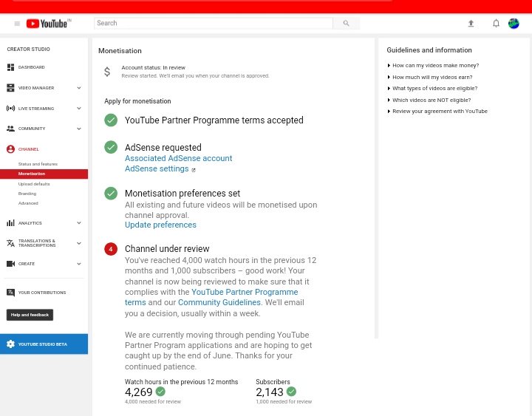Screen dimensions: 532x416
Task: Open Upload defaults submenu item
Action: point(34,184)
